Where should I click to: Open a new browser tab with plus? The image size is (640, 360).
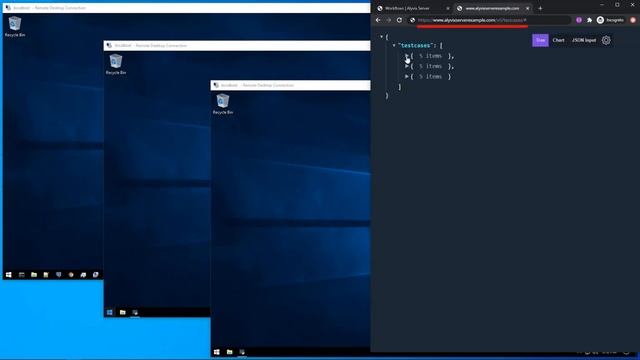tap(540, 8)
